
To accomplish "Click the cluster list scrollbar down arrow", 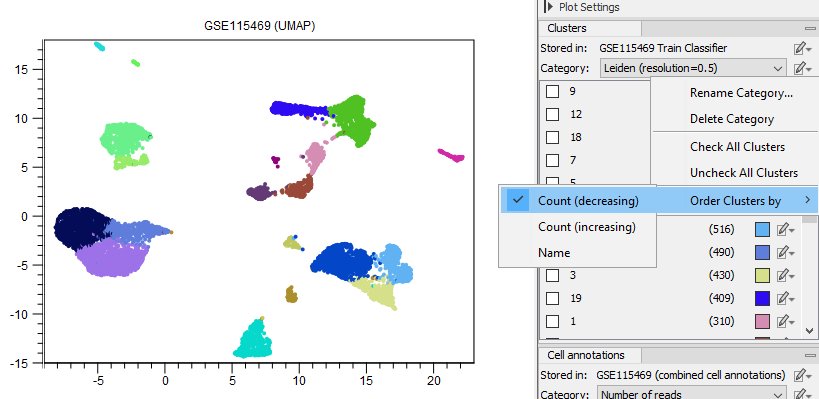I will click(x=810, y=331).
